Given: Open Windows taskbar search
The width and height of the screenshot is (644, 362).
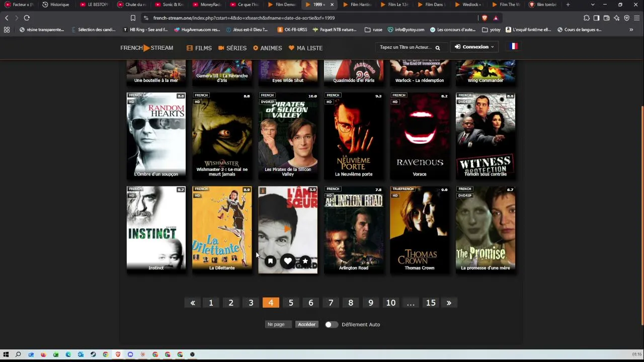Looking at the screenshot, I should click(18, 354).
